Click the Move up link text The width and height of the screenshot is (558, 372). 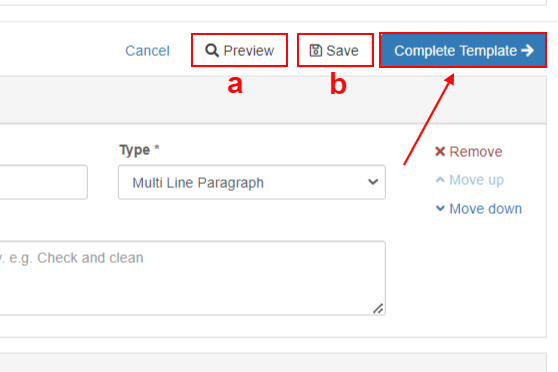tap(477, 180)
